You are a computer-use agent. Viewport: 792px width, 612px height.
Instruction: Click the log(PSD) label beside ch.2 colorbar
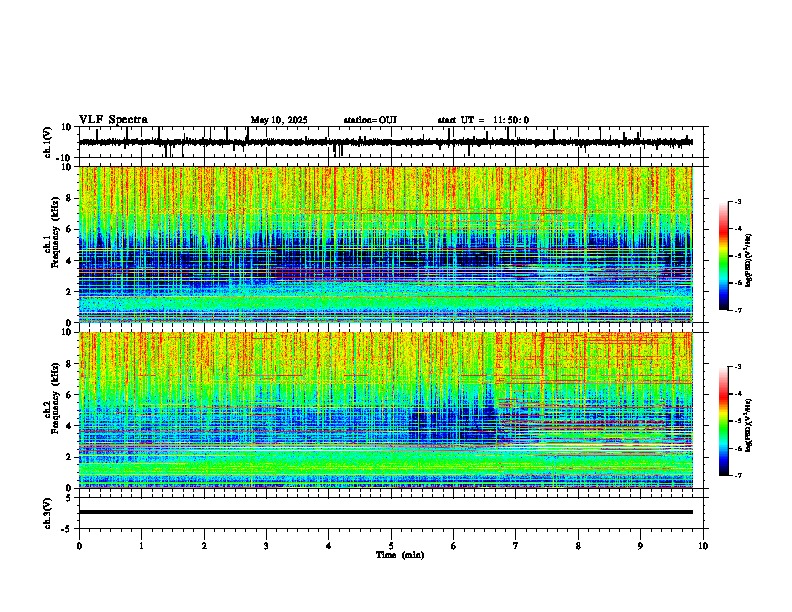(749, 426)
